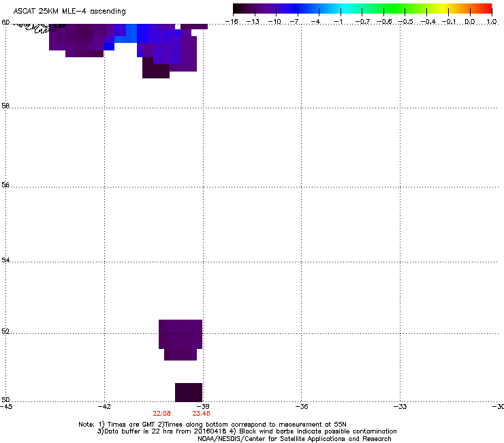Image resolution: width=504 pixels, height=443 pixels.
Task: Click the longitude label '-36'
Action: coord(302,407)
